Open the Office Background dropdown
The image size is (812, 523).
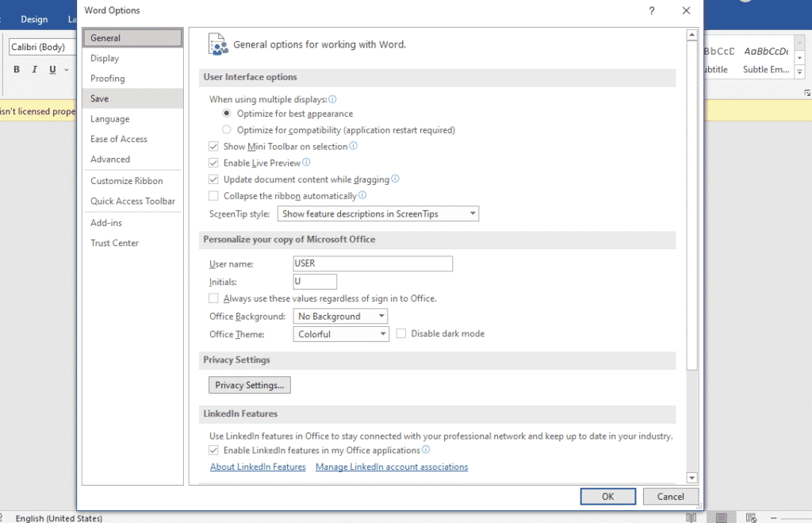coord(381,315)
